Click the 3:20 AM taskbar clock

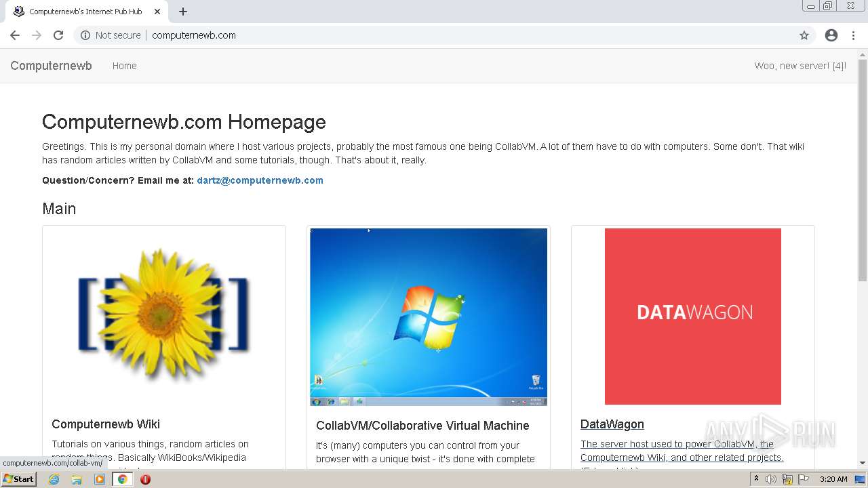[x=833, y=479]
